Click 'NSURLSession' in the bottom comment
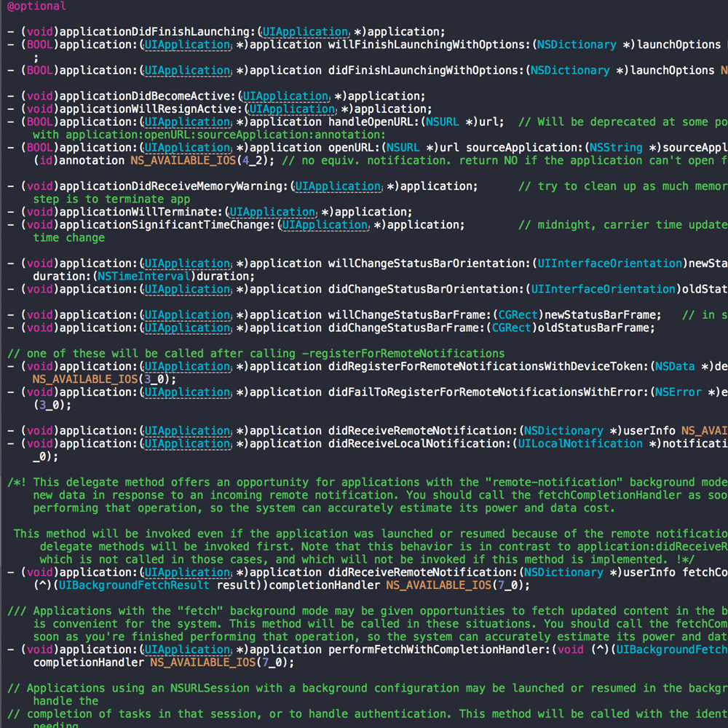The width and height of the screenshot is (728, 728). tap(210, 688)
